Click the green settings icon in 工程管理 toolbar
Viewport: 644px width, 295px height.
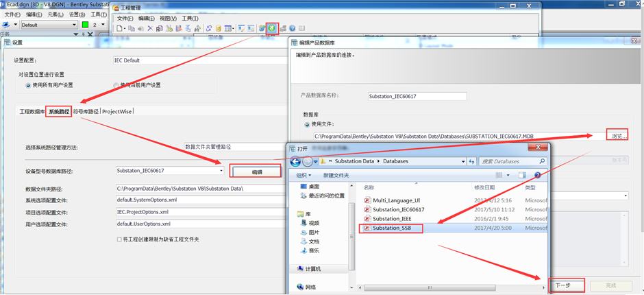[x=272, y=28]
